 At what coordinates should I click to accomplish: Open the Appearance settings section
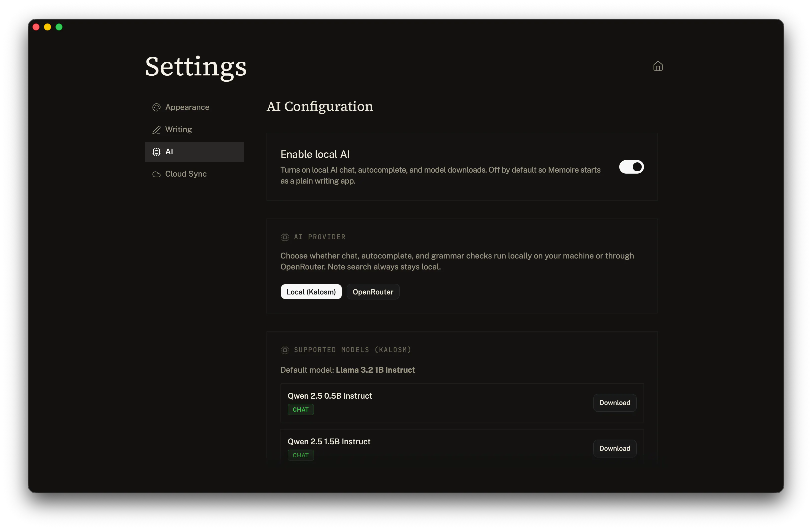pos(194,107)
